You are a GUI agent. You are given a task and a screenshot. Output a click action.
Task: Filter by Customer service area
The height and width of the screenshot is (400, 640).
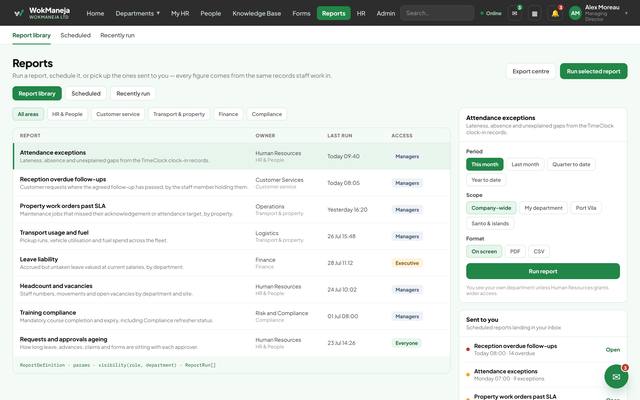[118, 114]
